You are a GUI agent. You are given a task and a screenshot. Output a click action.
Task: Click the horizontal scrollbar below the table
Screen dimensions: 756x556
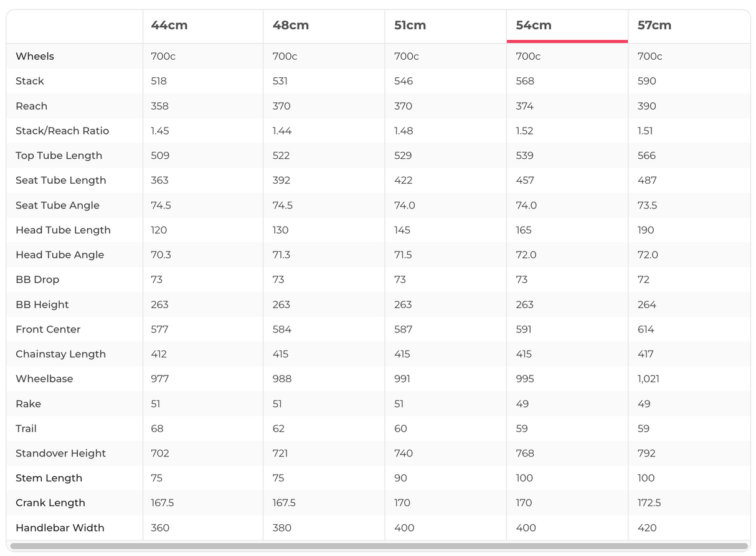coord(379,547)
